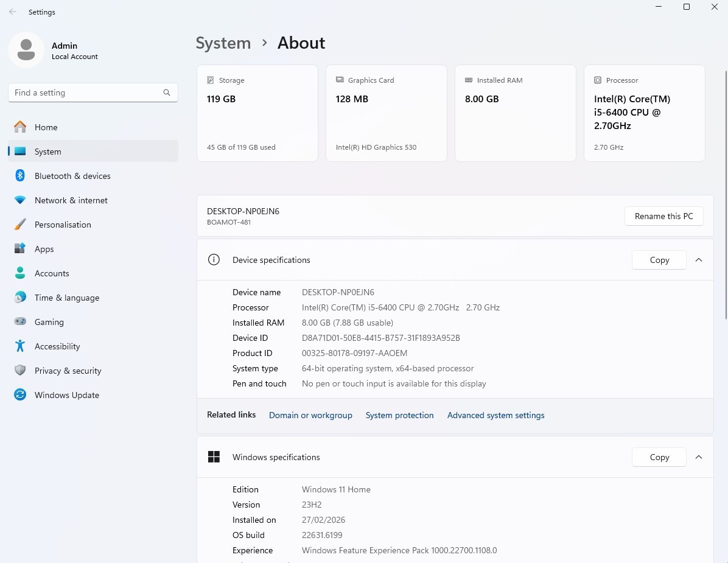Copy the Device specifications

click(x=659, y=260)
